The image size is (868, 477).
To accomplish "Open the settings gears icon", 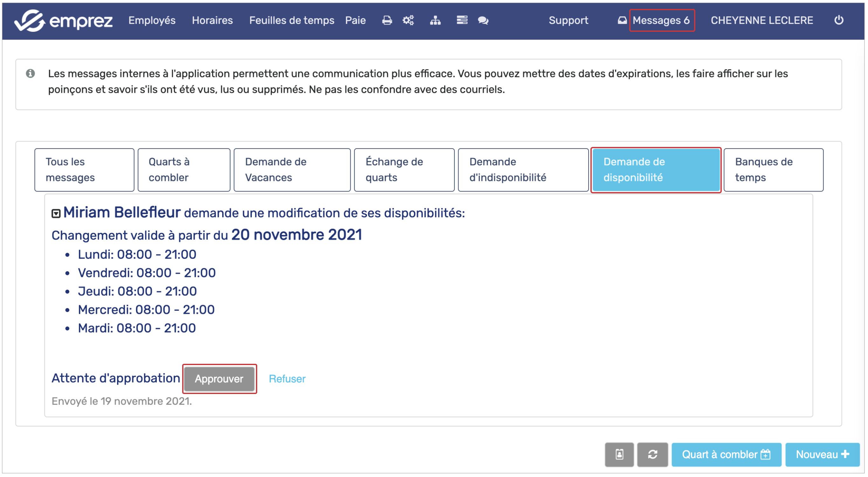I will 408,21.
